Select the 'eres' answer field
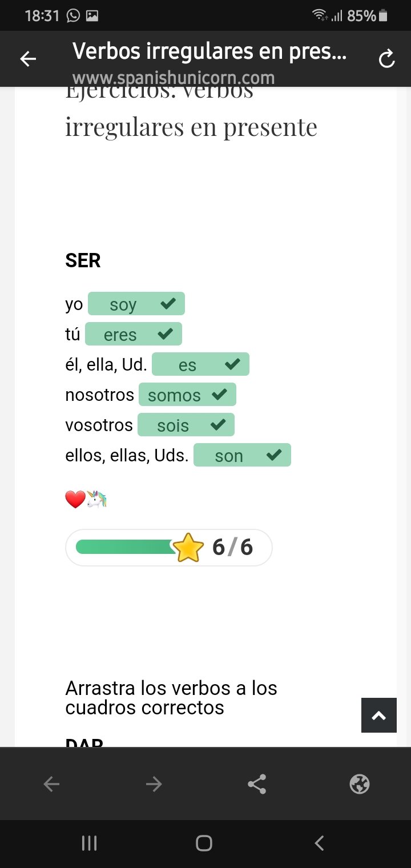The height and width of the screenshot is (868, 411). [x=133, y=334]
